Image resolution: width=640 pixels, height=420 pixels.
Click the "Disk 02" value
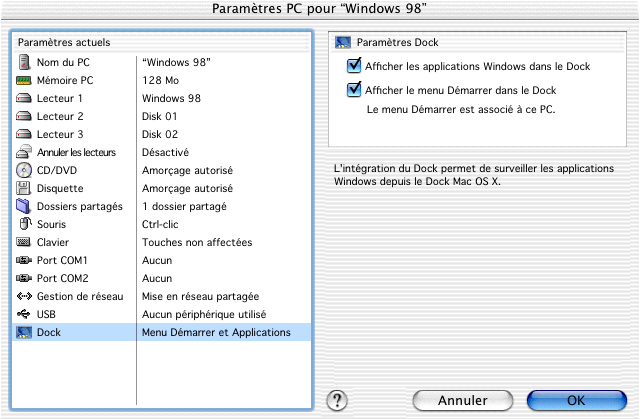click(x=160, y=134)
